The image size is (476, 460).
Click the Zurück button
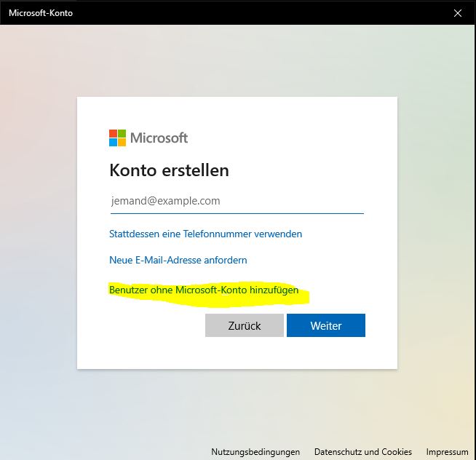pyautogui.click(x=245, y=325)
